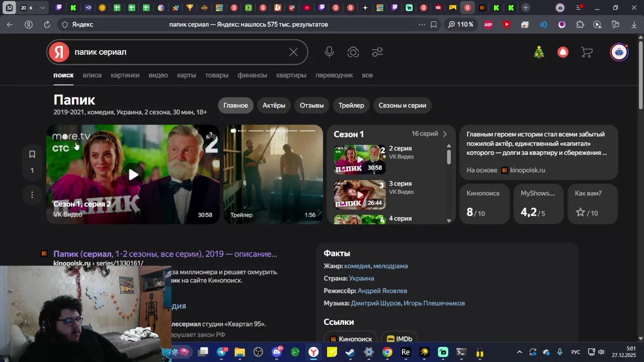Image resolution: width=644 pixels, height=362 pixels.
Task: Open the extensions puzzle piece icon
Action: click(580, 24)
